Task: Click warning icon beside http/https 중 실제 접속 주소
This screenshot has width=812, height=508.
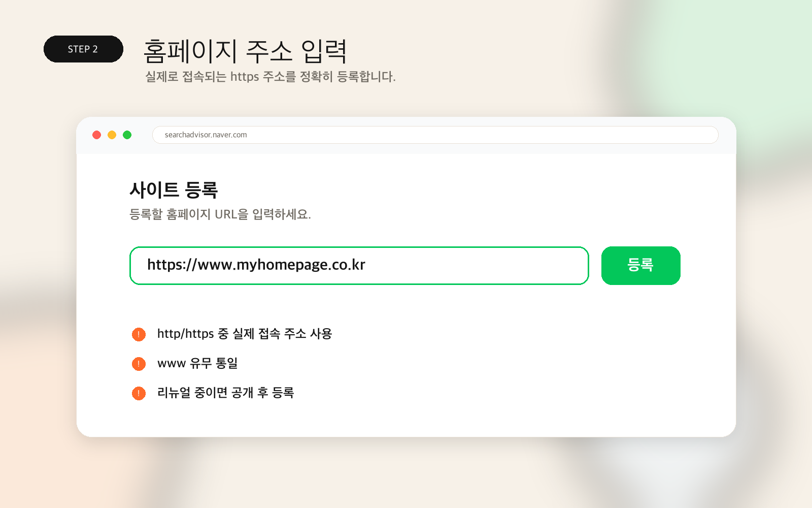Action: [139, 334]
